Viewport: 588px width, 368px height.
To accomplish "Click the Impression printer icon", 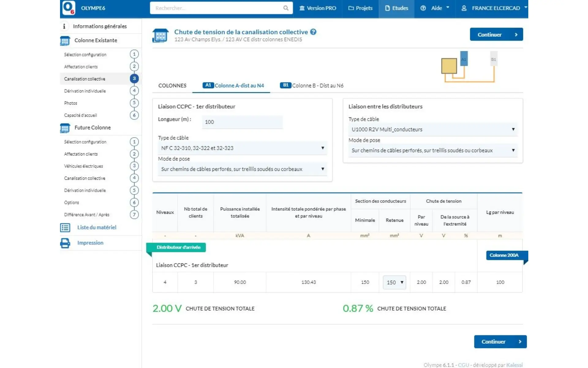I will pyautogui.click(x=65, y=243).
